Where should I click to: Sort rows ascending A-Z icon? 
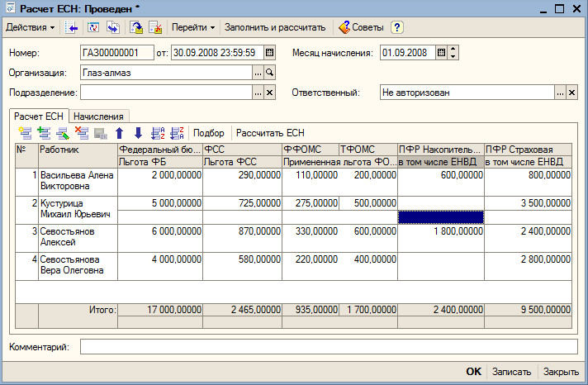coord(158,133)
